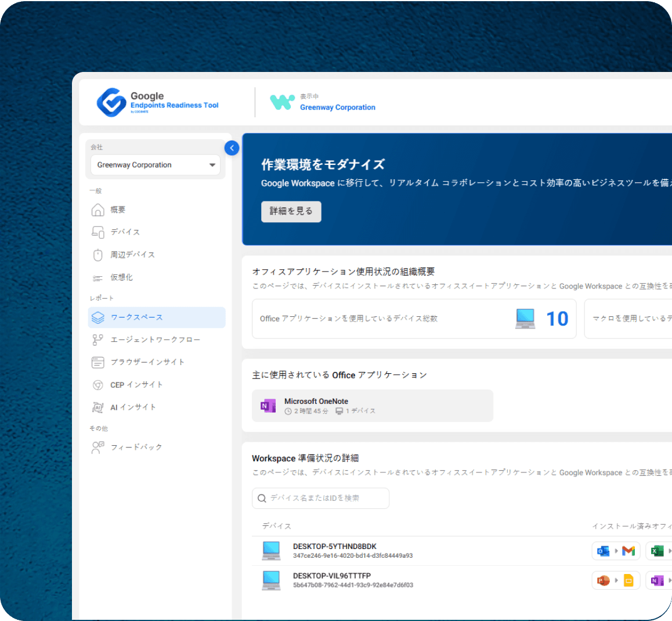Click the 周辺デバイス mouse icon
The height and width of the screenshot is (621, 672).
coord(97,255)
